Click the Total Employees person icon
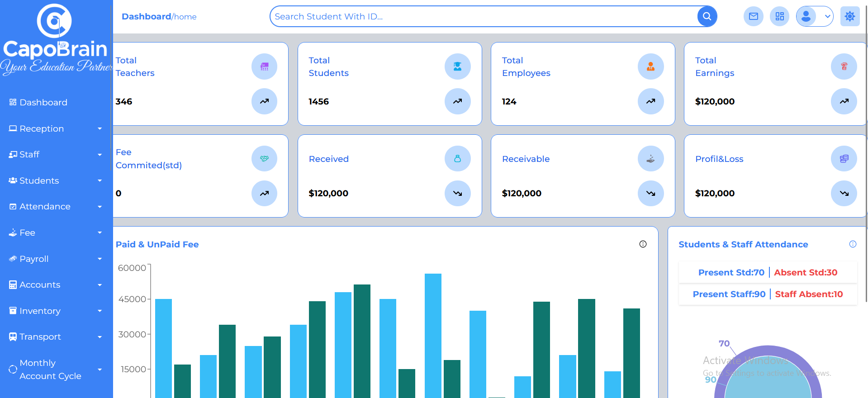The width and height of the screenshot is (868, 398). pos(651,66)
